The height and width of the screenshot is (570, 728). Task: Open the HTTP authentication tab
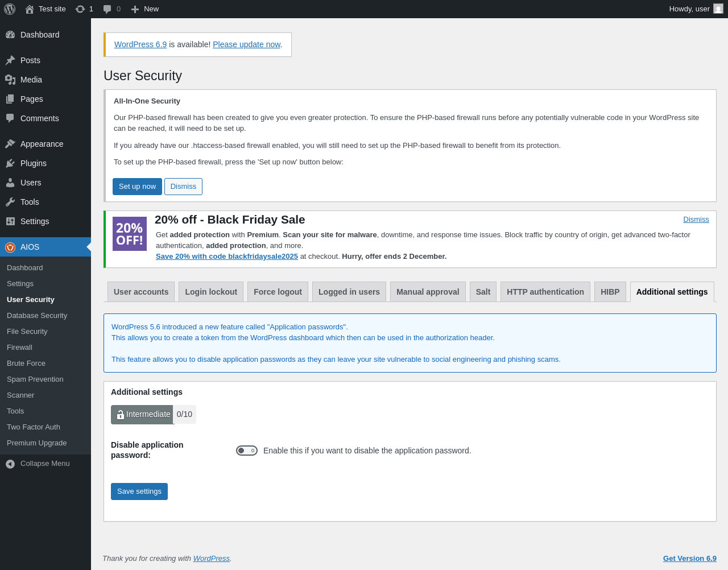click(545, 292)
